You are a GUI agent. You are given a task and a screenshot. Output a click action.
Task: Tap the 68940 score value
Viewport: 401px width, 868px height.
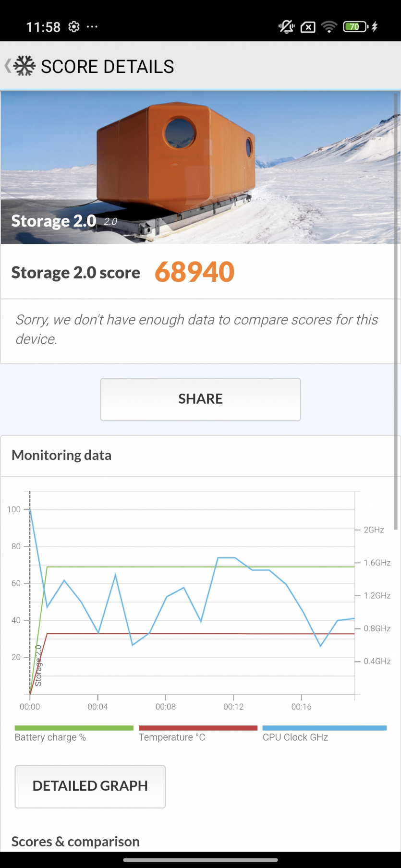tap(194, 272)
